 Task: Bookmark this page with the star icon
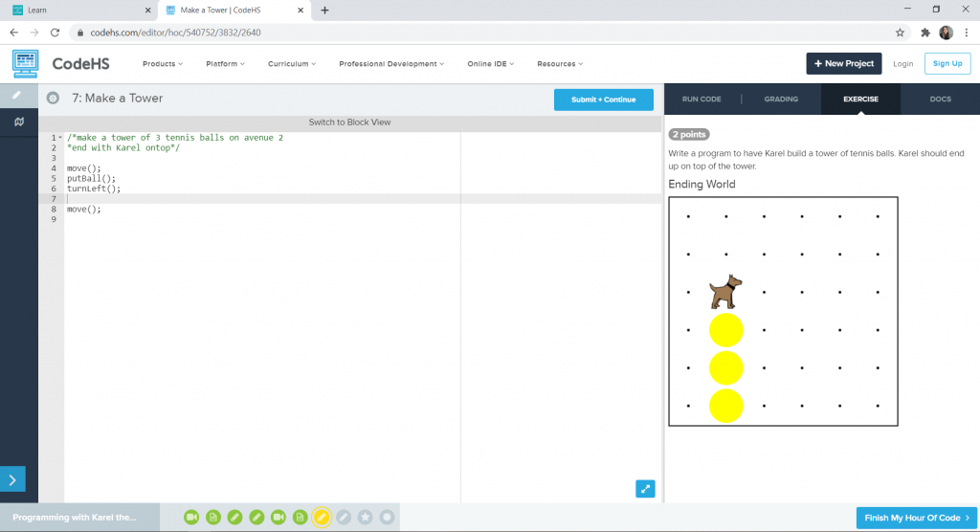(900, 33)
